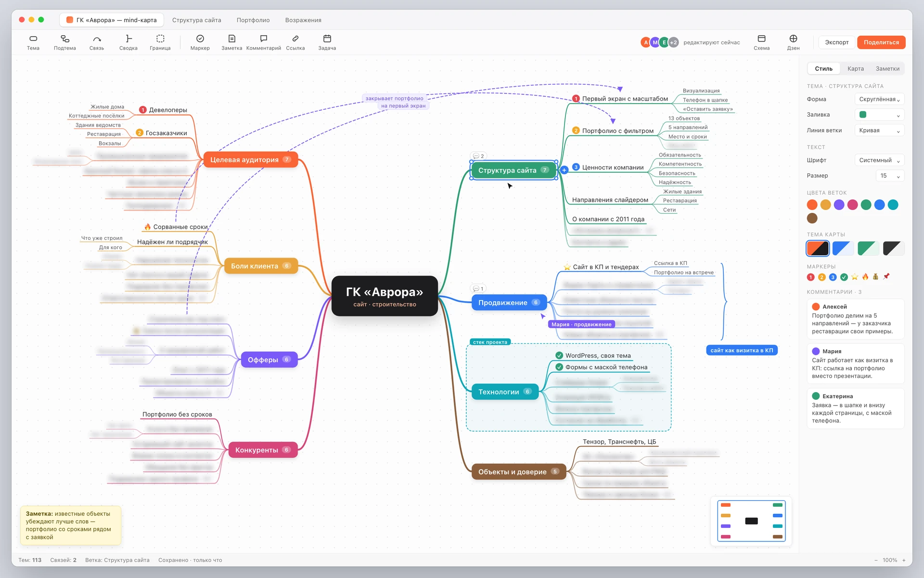Select the green checkmark marker in Маркеры
The image size is (924, 578).
[x=844, y=277]
